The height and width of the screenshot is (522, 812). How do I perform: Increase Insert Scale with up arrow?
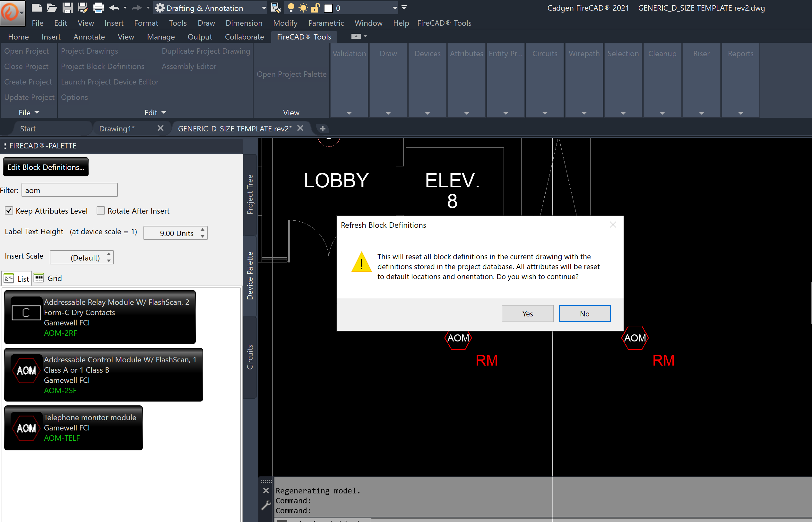pos(109,254)
